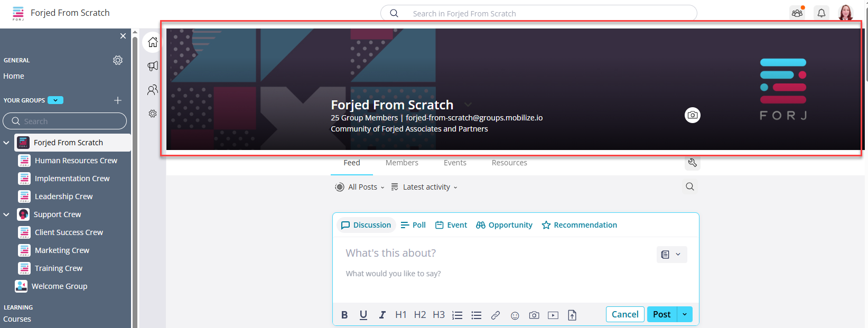Go to Home in the sidebar

(x=14, y=76)
